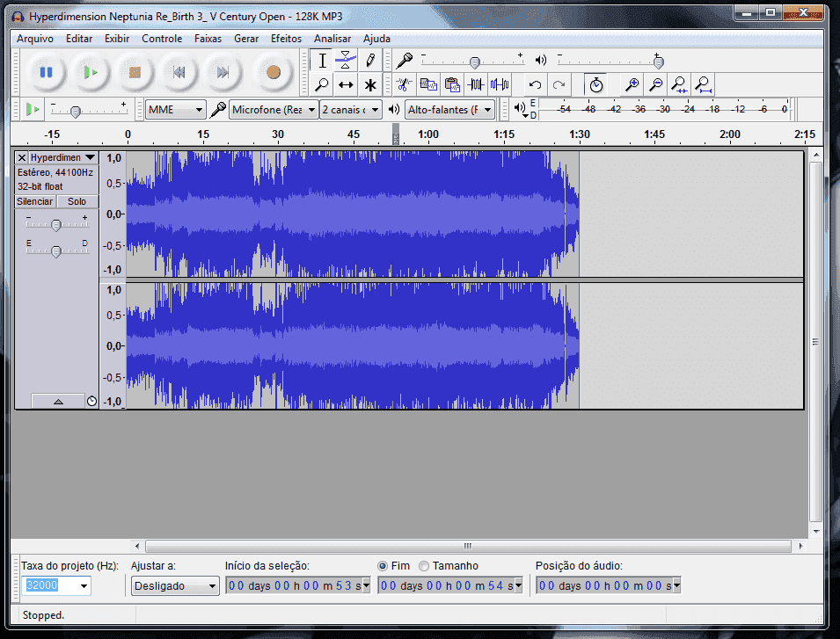This screenshot has height=639, width=840.
Task: Open the Exibir menu
Action: click(117, 39)
